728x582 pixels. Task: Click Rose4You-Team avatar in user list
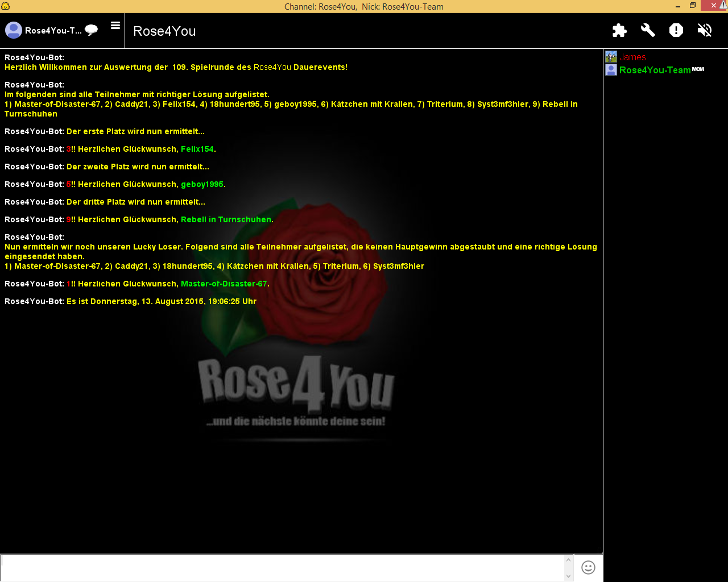(611, 70)
